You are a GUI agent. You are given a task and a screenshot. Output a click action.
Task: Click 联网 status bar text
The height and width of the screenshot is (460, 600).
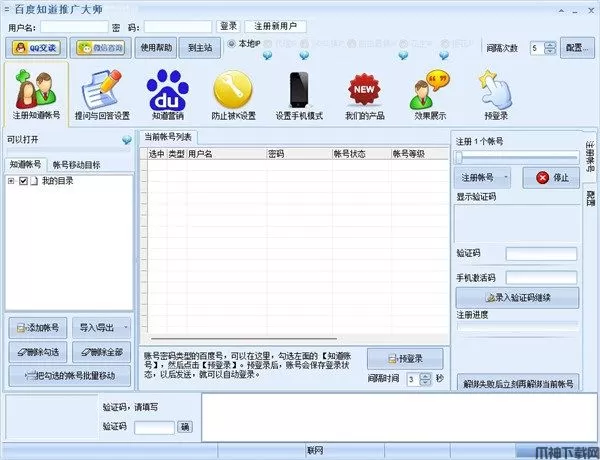click(315, 451)
